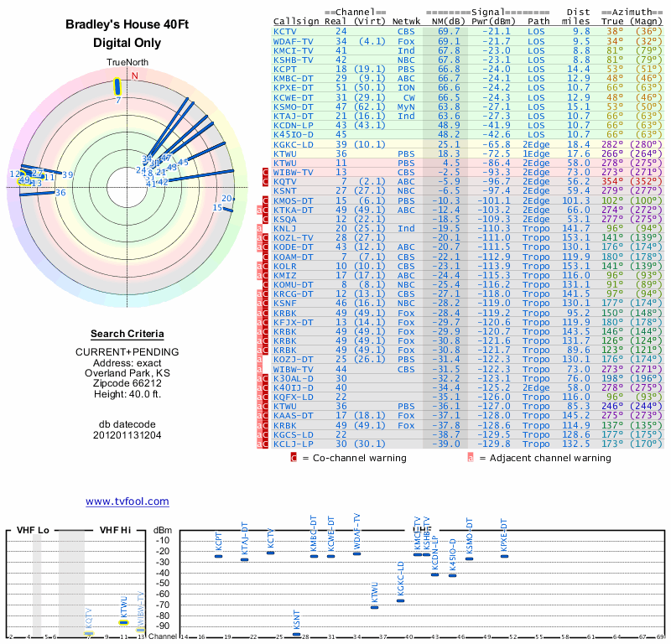671x644 pixels.
Task: Click the KSNT marker in spectrum chart
Action: coord(296,634)
